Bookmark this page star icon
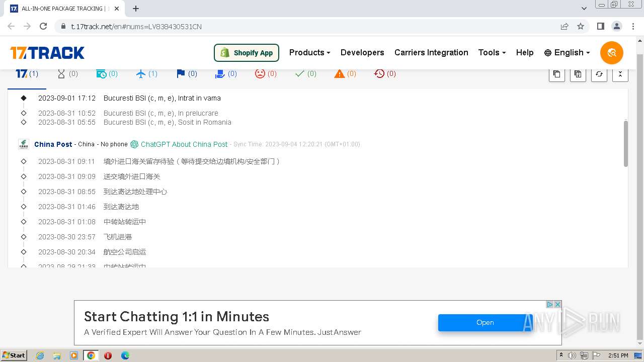The image size is (644, 362). (x=581, y=27)
